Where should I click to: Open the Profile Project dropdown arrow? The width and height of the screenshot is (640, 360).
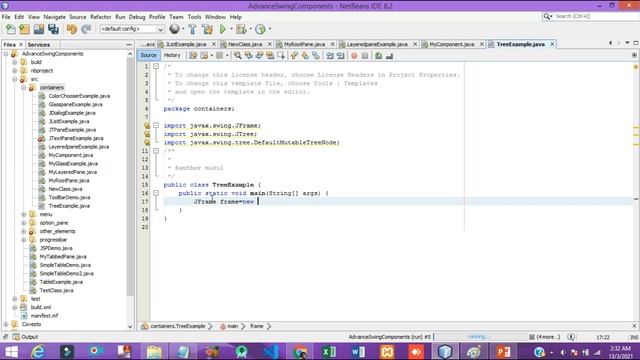pos(270,29)
